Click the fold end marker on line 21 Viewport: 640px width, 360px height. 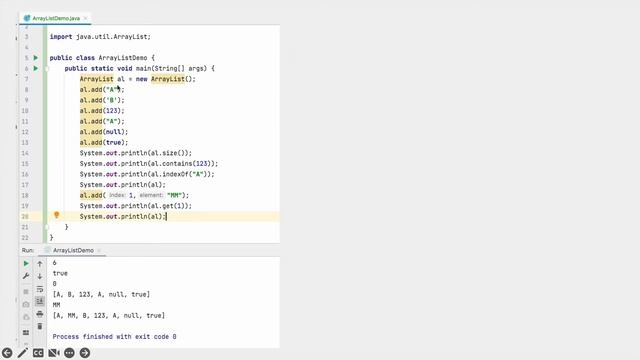point(47,227)
